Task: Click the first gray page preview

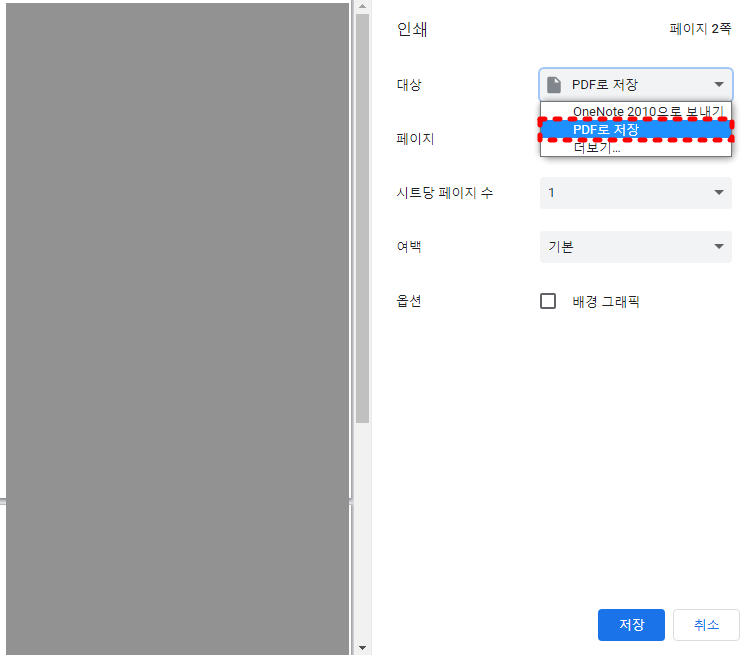Action: (177, 251)
